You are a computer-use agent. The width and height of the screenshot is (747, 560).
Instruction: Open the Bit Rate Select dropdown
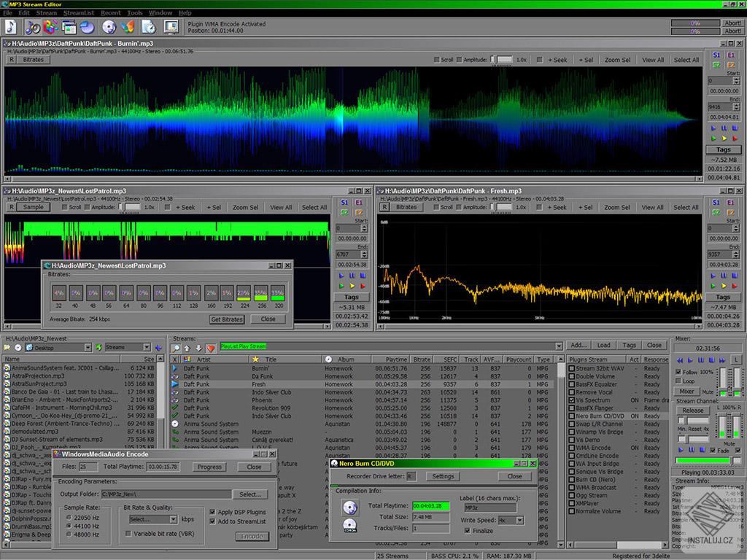tap(173, 519)
